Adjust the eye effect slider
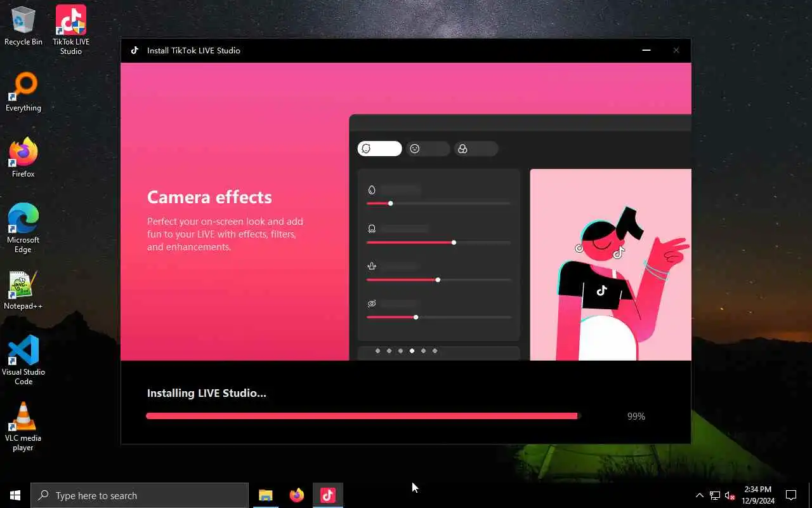Viewport: 812px width, 508px height. tap(438, 317)
